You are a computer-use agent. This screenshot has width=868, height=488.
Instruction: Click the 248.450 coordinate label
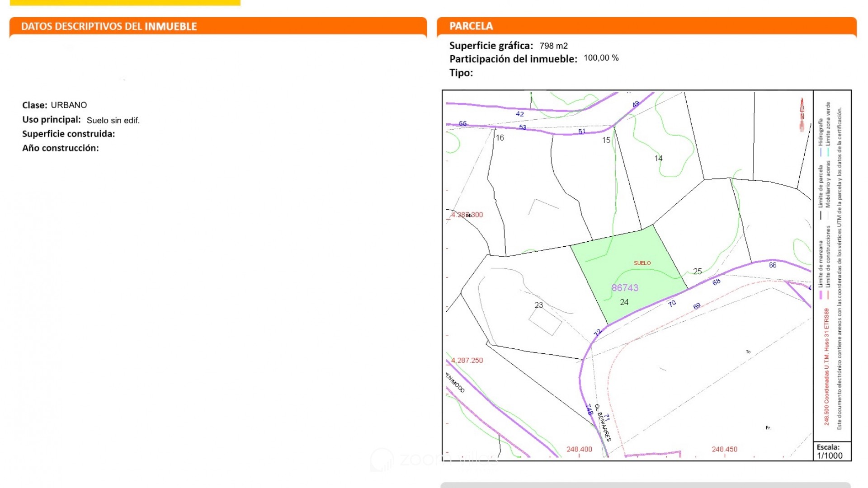pos(724,449)
